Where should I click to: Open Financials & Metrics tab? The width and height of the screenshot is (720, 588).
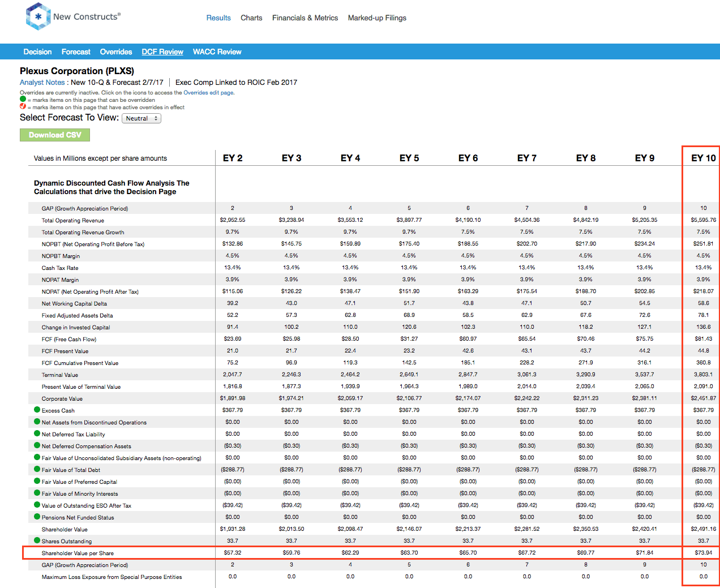pyautogui.click(x=305, y=18)
